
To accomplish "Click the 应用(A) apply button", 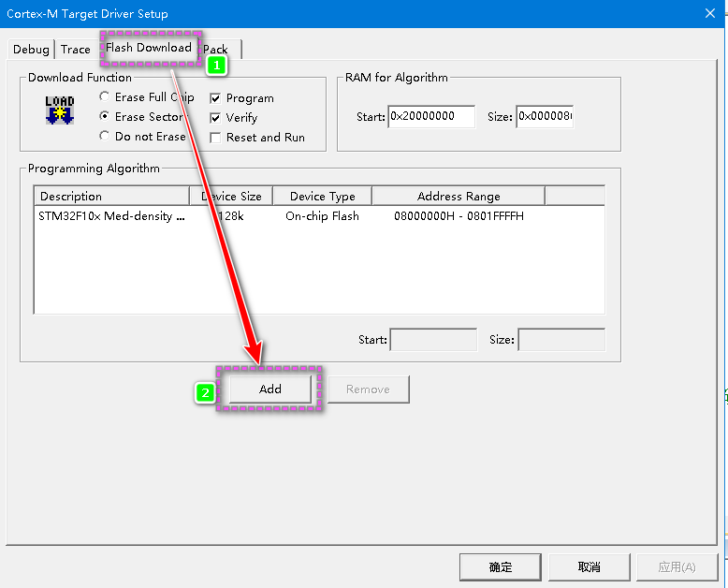I will coord(677,567).
